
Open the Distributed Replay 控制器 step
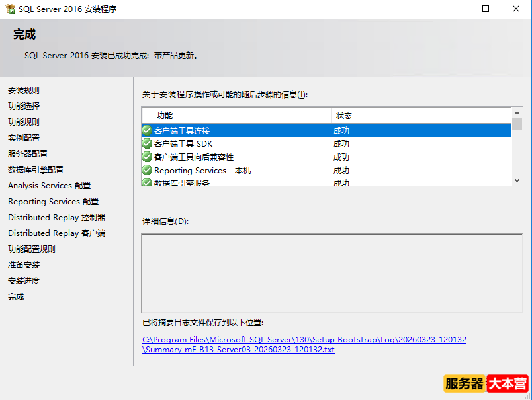pos(56,217)
